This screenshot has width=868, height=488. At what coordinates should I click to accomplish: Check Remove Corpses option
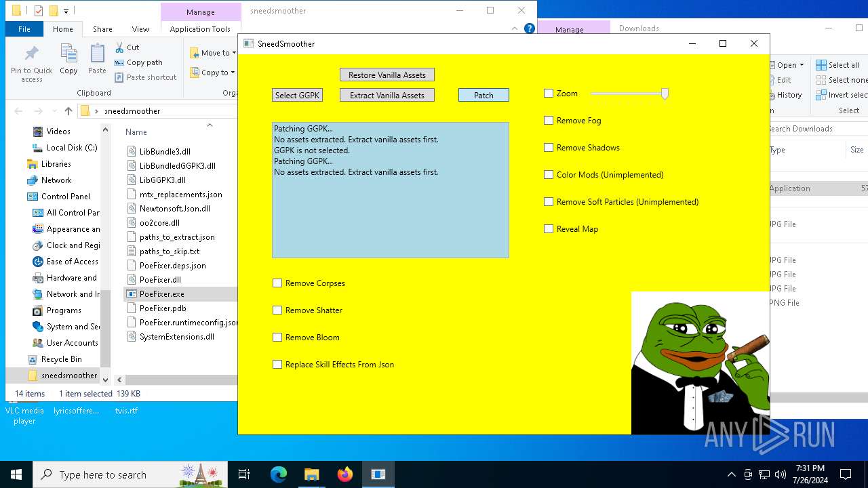pos(277,283)
